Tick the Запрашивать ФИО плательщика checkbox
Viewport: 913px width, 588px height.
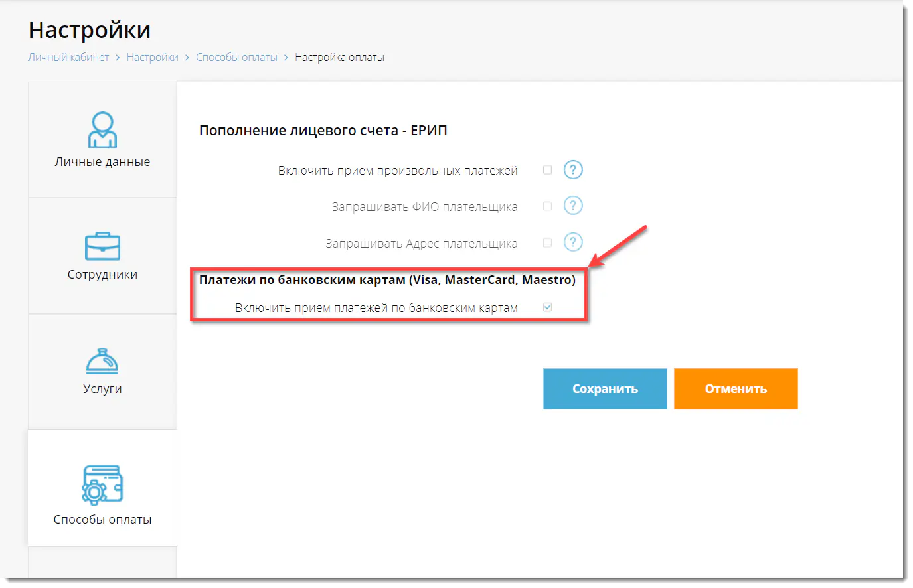[x=547, y=206]
